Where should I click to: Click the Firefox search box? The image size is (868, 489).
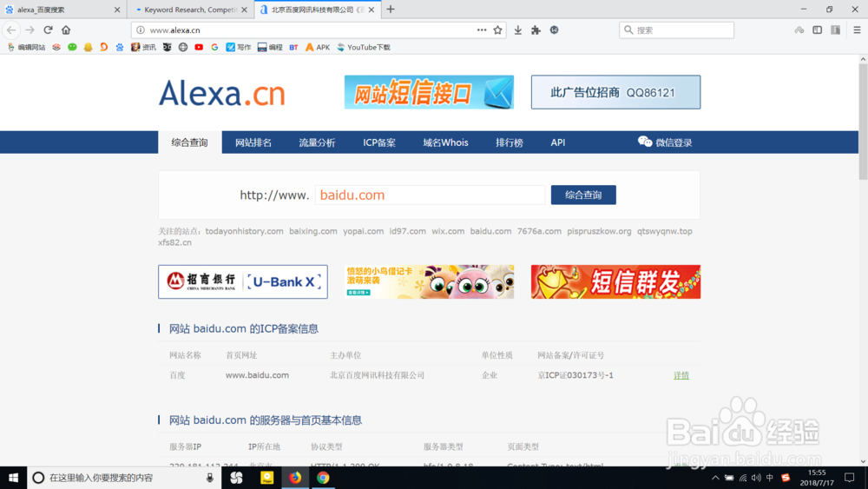pos(676,30)
